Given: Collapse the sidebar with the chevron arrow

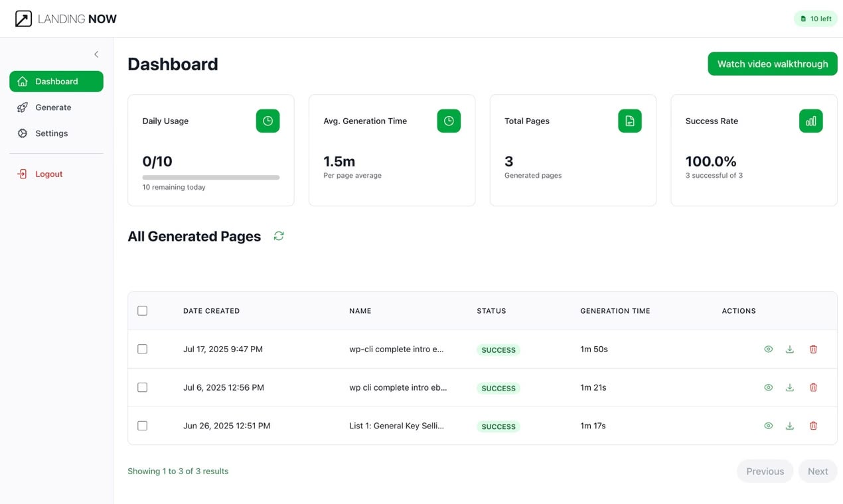Looking at the screenshot, I should pos(96,54).
